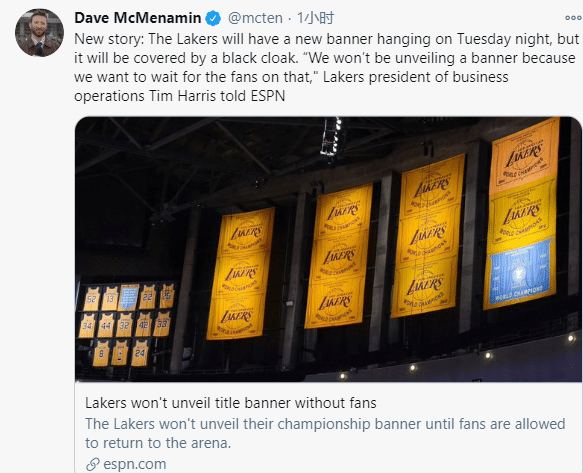
Task: Open the espn.com source link
Action: click(135, 464)
